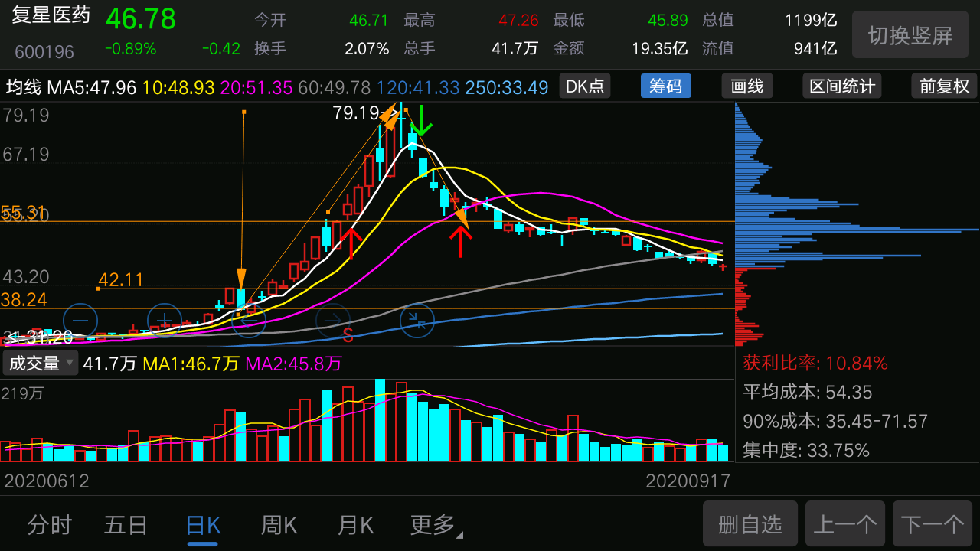The height and width of the screenshot is (551, 980).
Task: Tap the current price 46.78
Action: (x=140, y=18)
